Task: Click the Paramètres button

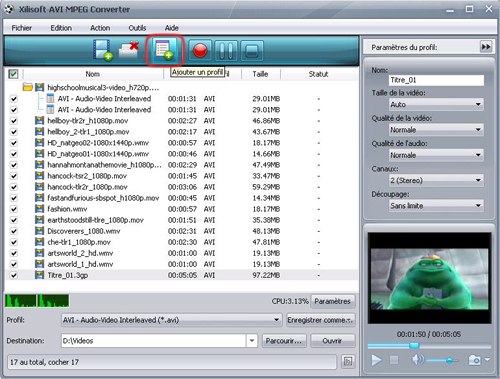Action: [x=333, y=301]
